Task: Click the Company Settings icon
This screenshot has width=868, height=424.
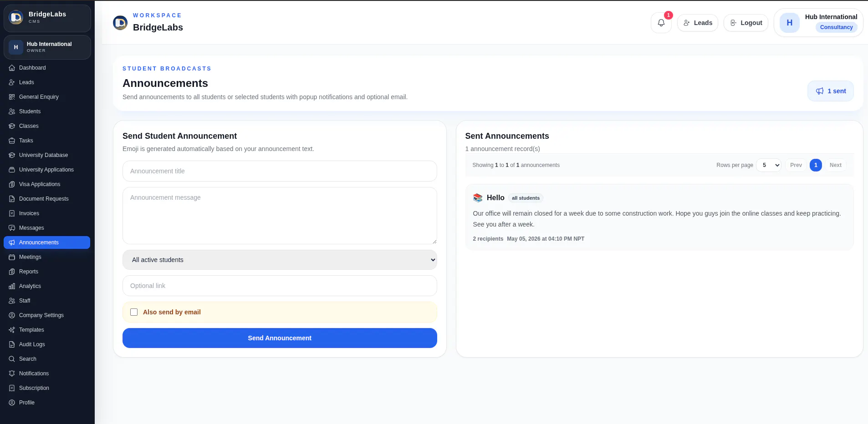Action: (12, 315)
